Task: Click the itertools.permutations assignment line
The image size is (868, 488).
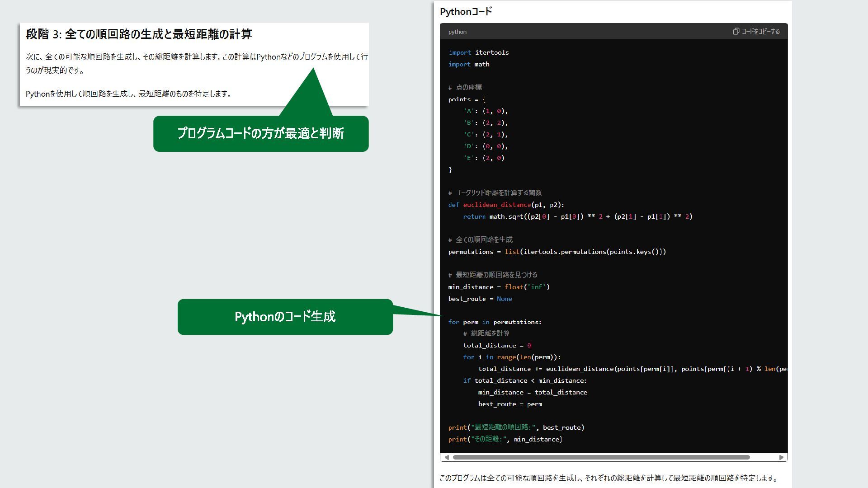Action: (x=557, y=252)
